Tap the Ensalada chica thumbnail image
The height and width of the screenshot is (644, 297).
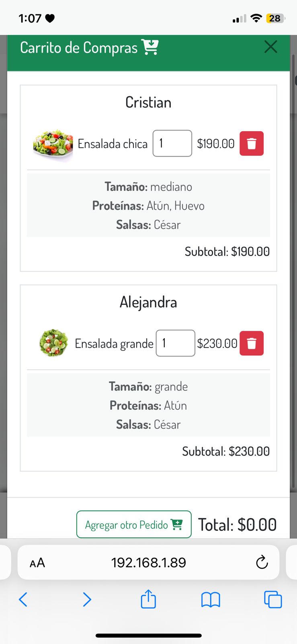53,144
